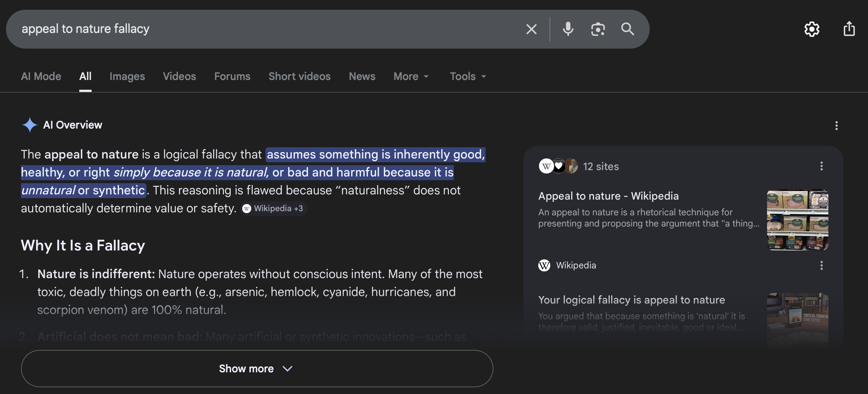Switch to the News tab
This screenshot has width=868, height=394.
point(362,76)
